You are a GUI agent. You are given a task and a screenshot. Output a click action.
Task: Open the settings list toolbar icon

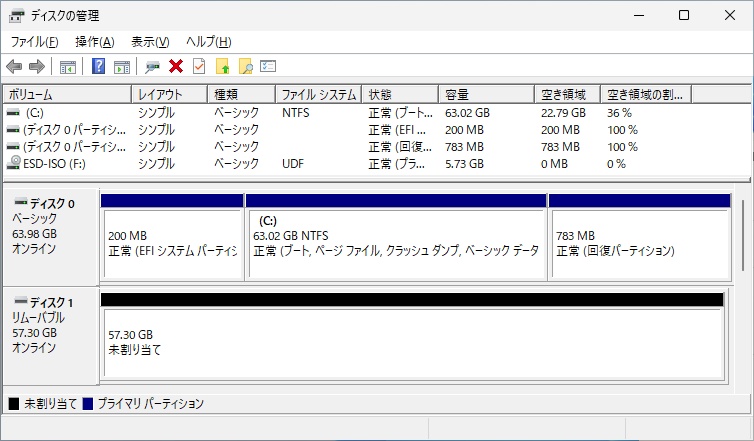point(268,66)
